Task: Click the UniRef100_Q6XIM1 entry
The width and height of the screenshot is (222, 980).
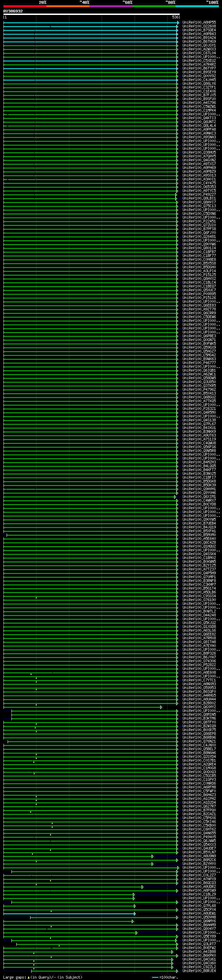Action: [x=199, y=496]
